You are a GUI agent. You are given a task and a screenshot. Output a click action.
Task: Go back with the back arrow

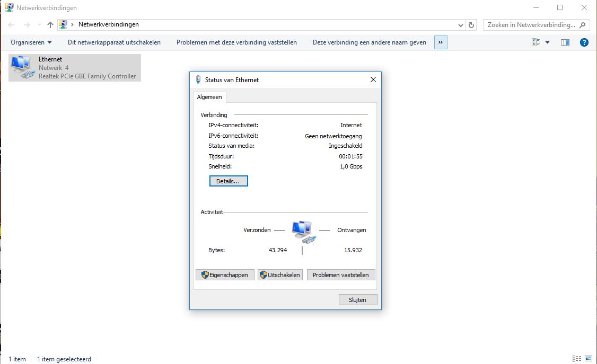pos(12,25)
